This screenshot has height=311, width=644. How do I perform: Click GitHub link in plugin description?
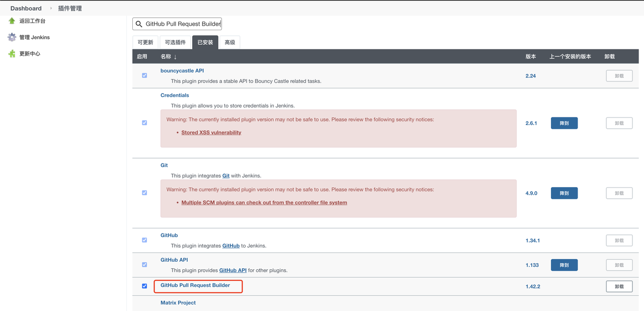(231, 246)
